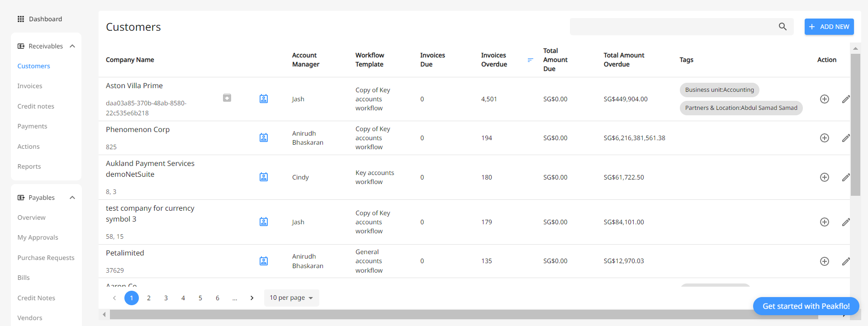Click the search magnifier icon
The height and width of the screenshot is (326, 868).
tap(783, 27)
